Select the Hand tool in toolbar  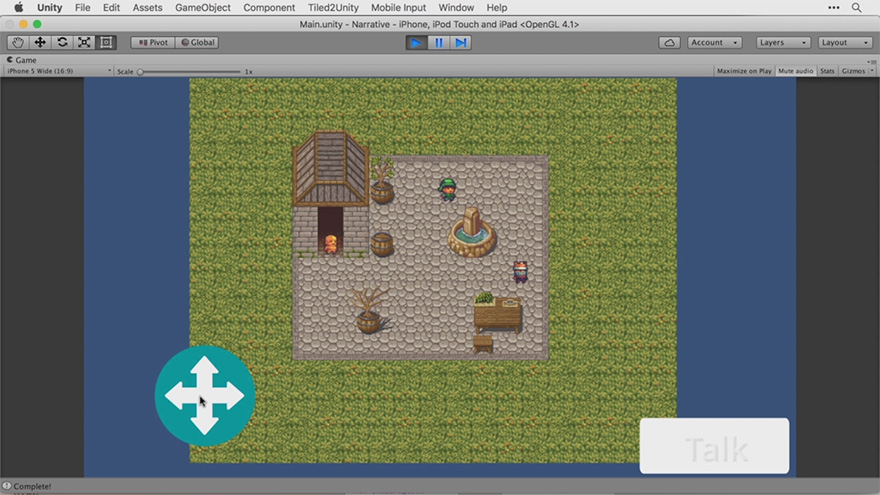click(x=17, y=43)
